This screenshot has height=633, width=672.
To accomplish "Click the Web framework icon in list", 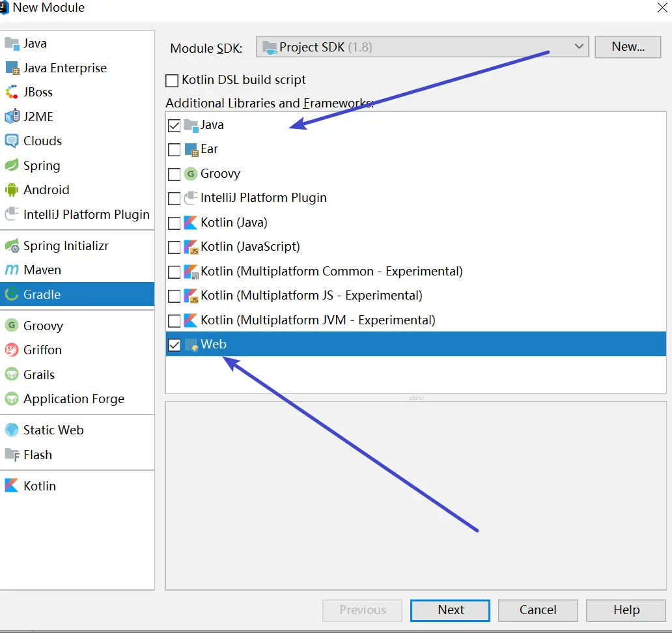I will 191,345.
